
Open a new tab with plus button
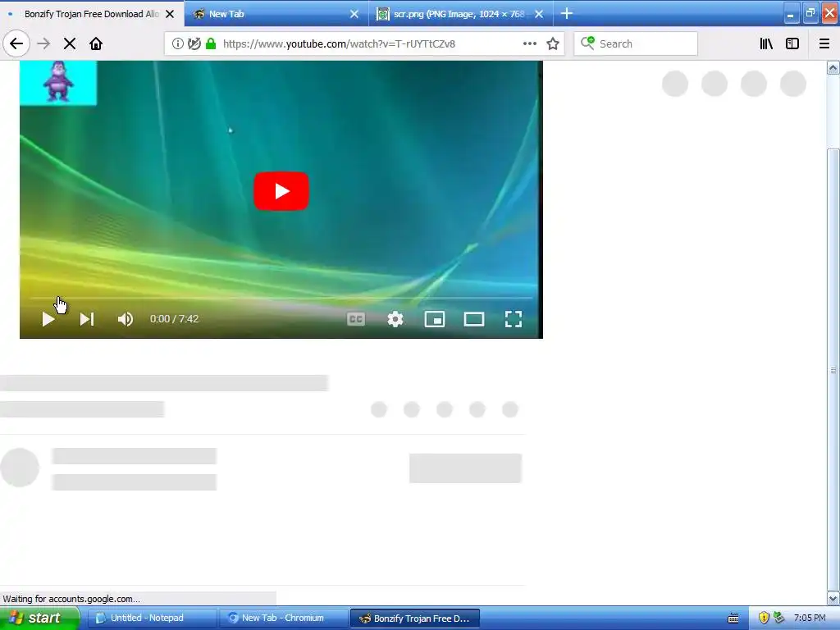coord(567,13)
